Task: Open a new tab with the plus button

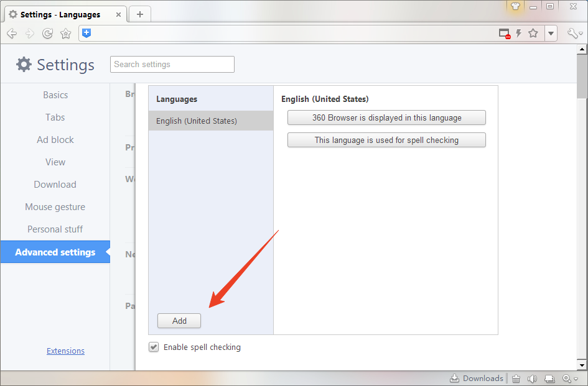Action: point(140,14)
